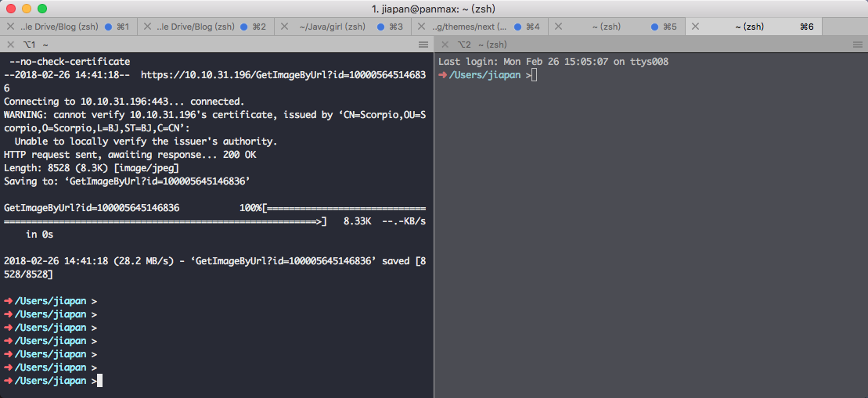This screenshot has width=868, height=398.
Task: Click the blue activity dot on ⌘3 tab
Action: point(381,27)
